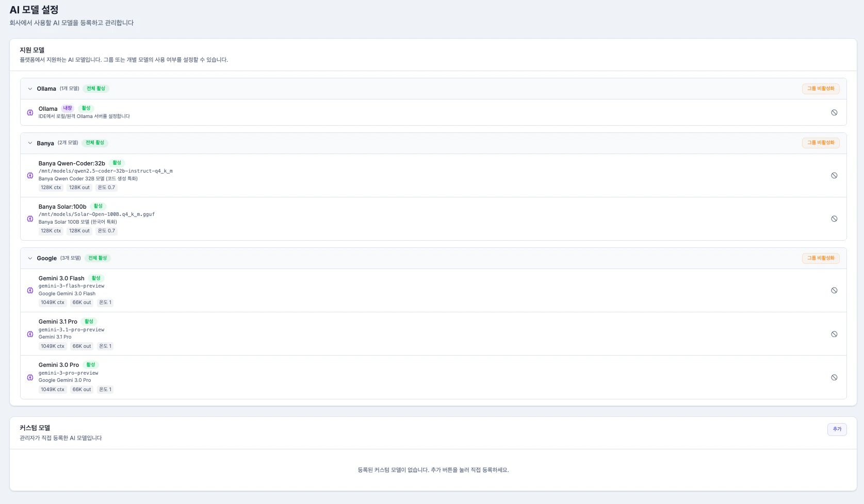Click the Google group title
This screenshot has width=864, height=504.
pyautogui.click(x=47, y=258)
